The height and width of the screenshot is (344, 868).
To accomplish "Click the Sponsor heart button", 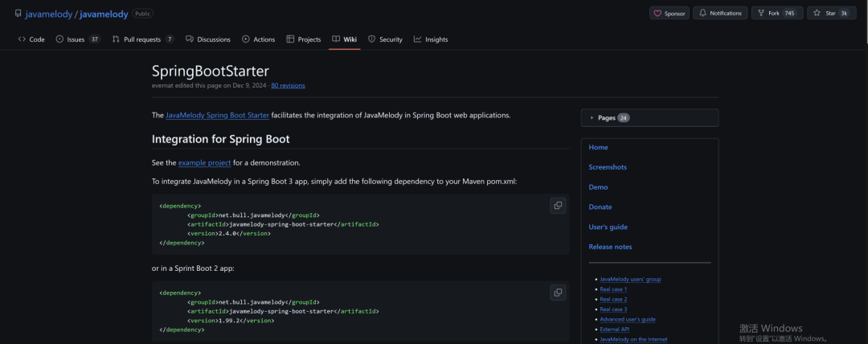I will tap(669, 14).
